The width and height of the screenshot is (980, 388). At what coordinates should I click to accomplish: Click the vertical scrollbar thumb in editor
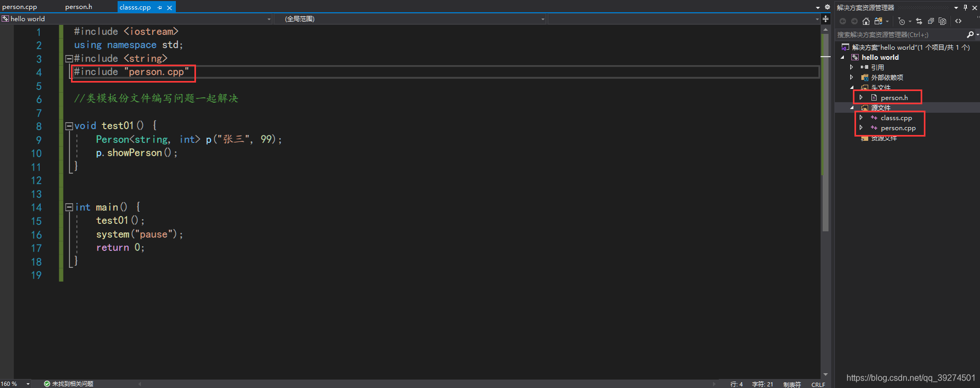click(x=825, y=132)
